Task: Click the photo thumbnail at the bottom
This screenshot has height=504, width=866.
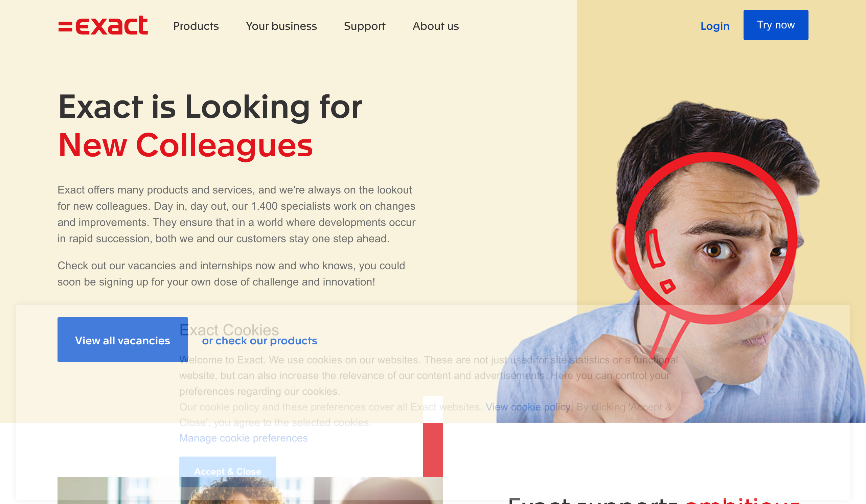Action: tap(250, 490)
